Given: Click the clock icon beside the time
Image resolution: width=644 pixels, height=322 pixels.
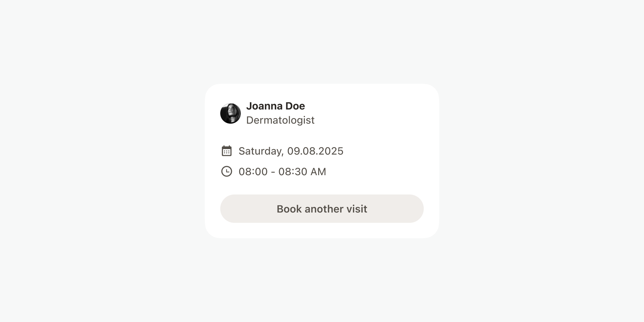Looking at the screenshot, I should pos(227,171).
